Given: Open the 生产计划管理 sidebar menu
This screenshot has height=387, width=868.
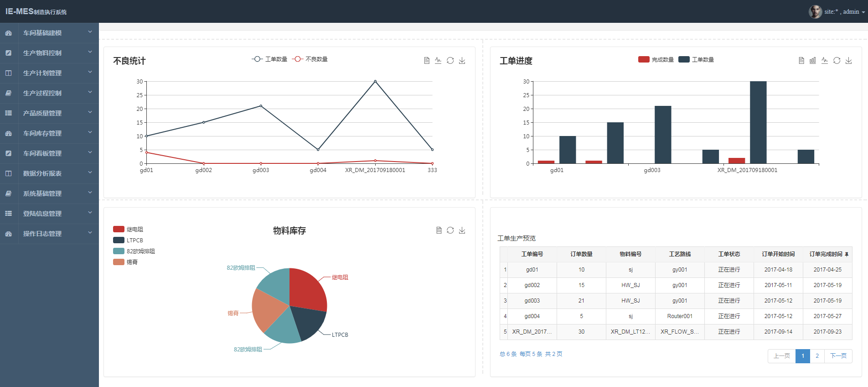Looking at the screenshot, I should pos(42,73).
